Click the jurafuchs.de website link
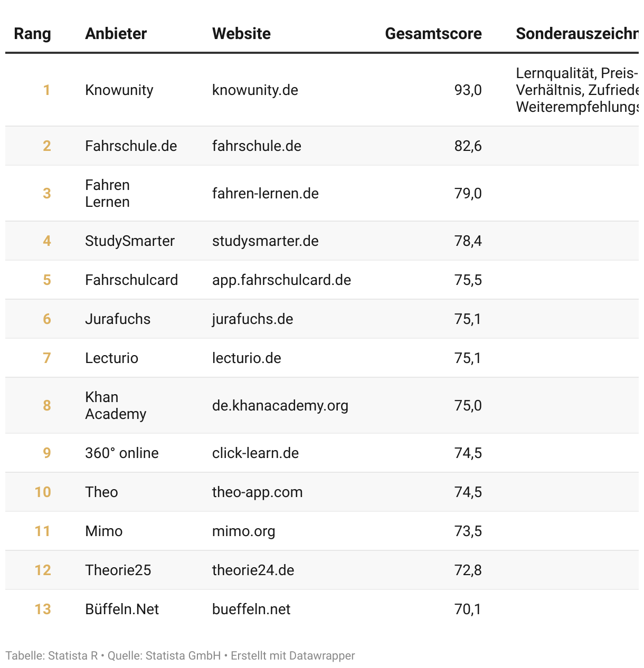The image size is (644, 668). pos(252,319)
